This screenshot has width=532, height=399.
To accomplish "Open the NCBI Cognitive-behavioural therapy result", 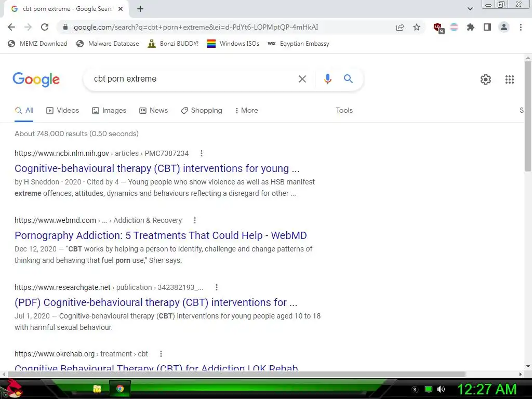I will pos(157,169).
